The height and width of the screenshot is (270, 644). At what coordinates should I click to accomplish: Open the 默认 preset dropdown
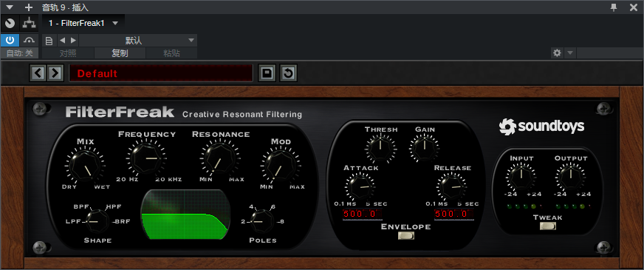(x=138, y=41)
